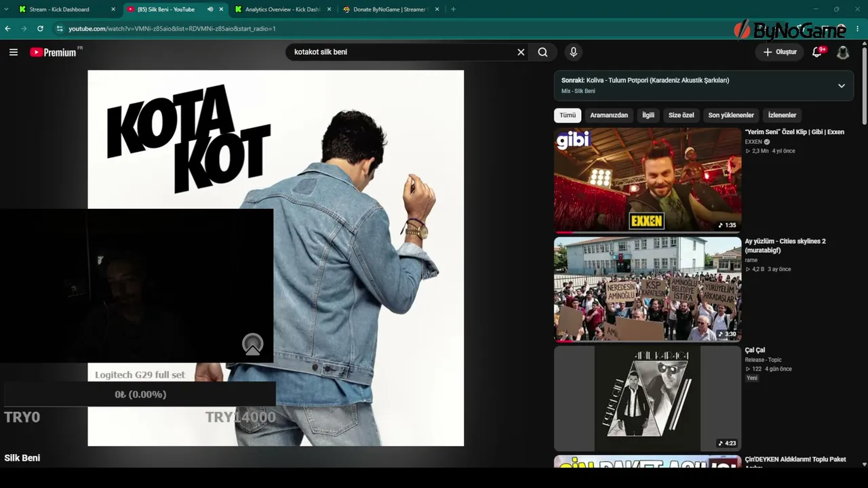Click the Yeni badge under Çal Çal
This screenshot has height=488, width=868.
point(752,378)
